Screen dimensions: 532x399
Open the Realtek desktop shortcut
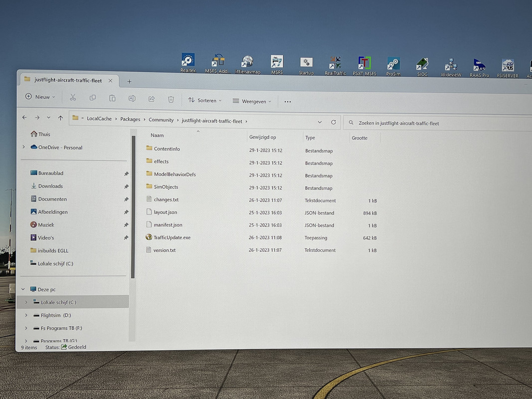point(188,63)
